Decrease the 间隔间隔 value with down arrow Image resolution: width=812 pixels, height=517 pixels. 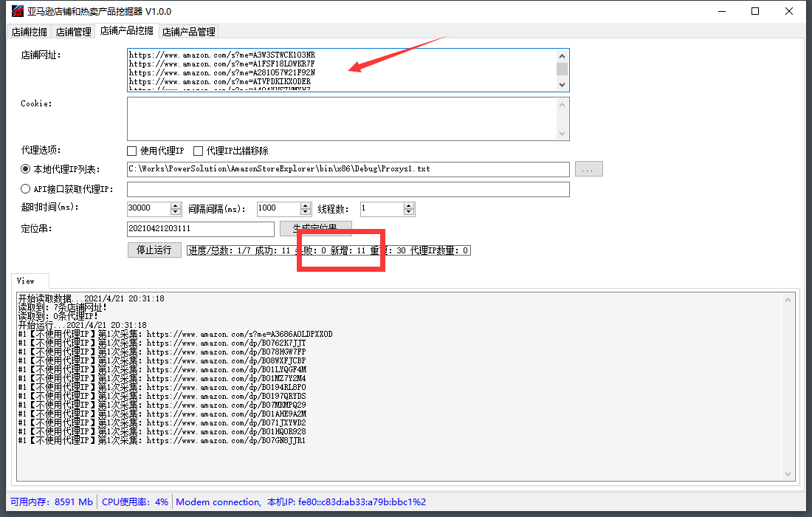point(306,212)
